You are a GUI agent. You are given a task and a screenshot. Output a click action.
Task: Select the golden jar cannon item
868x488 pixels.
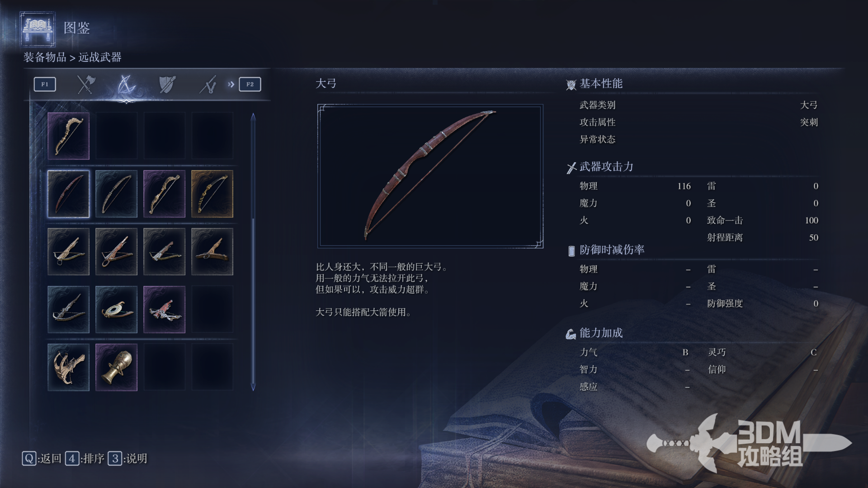[117, 367]
